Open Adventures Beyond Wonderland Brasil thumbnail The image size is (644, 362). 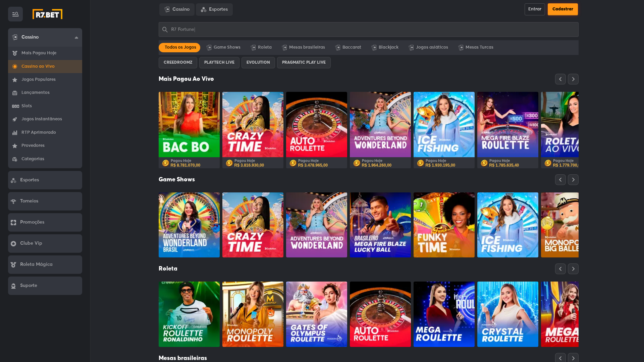point(189,225)
